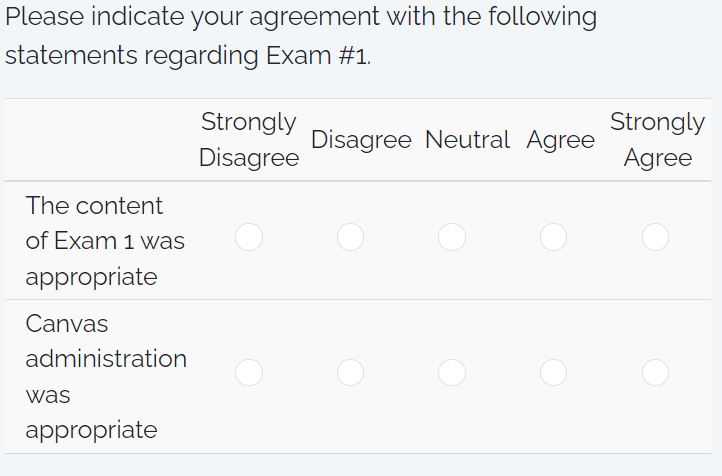The height and width of the screenshot is (476, 722).
Task: Click the Neutral column header
Action: tap(467, 140)
